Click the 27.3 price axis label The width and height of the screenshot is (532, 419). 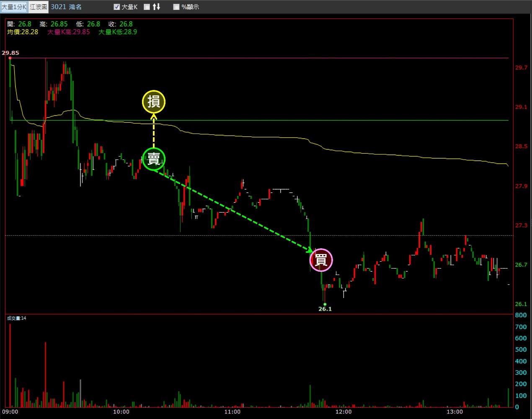[521, 225]
